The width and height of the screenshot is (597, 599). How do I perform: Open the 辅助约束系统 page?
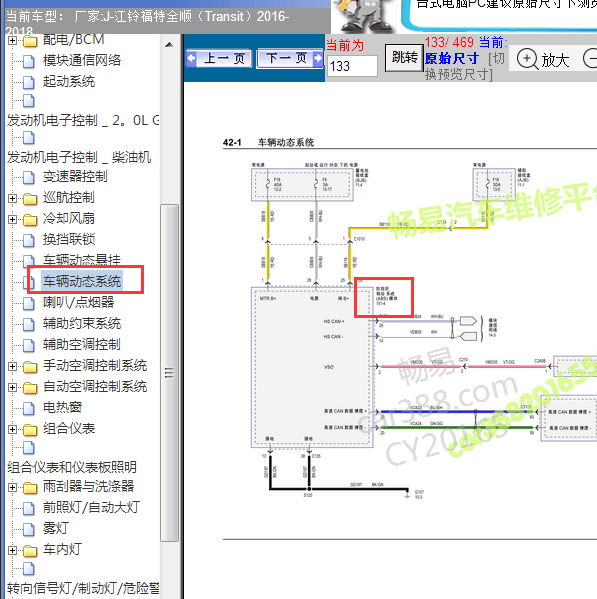tap(82, 324)
